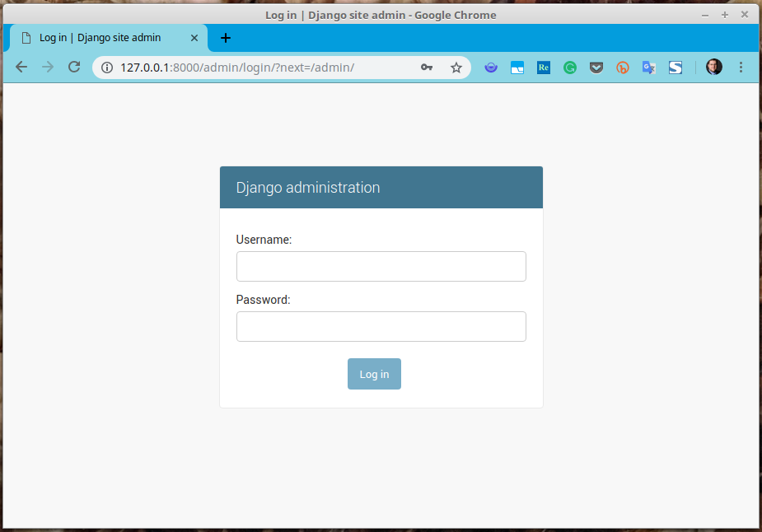This screenshot has height=532, width=762.
Task: Click the page icon on the tab
Action: [26, 38]
